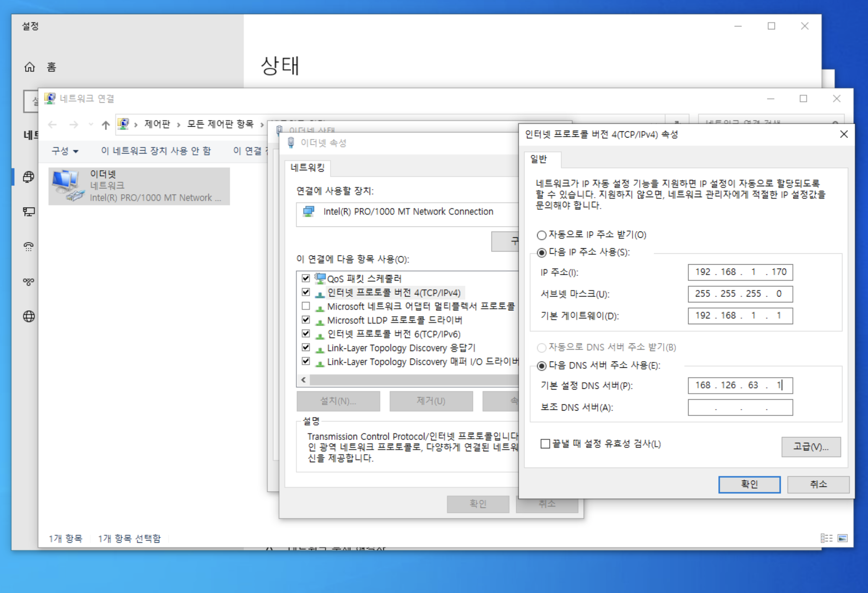The width and height of the screenshot is (868, 593).
Task: Click the 보조 DNS 서버 input field
Action: pos(740,407)
